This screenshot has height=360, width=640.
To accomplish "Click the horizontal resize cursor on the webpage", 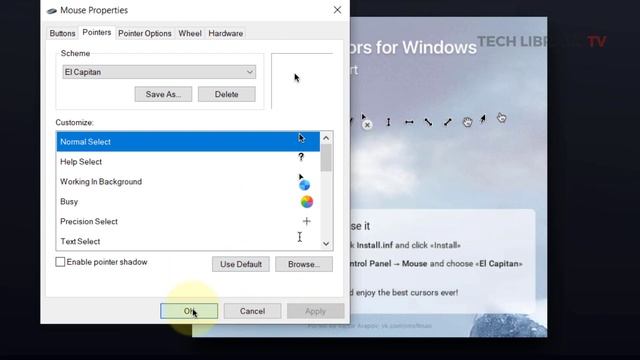I will pyautogui.click(x=409, y=122).
